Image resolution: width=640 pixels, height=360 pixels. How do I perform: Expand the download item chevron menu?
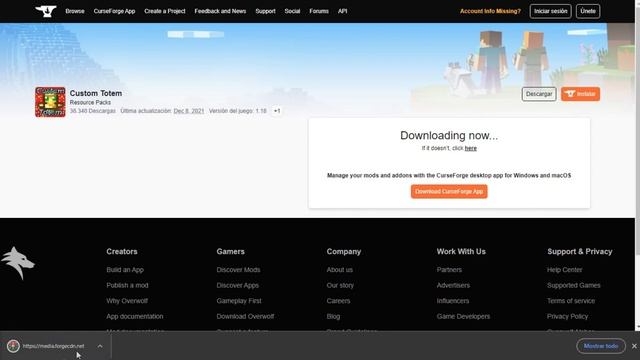click(100, 346)
